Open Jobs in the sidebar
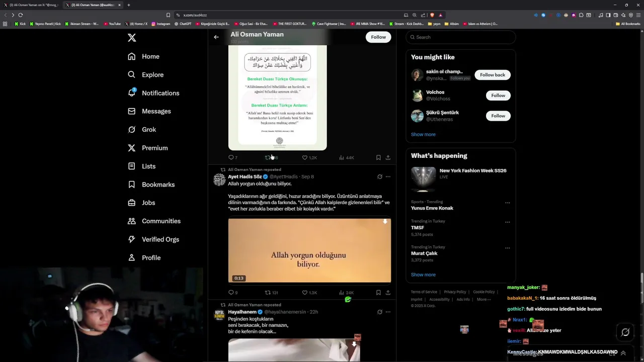644x362 pixels. click(141, 203)
